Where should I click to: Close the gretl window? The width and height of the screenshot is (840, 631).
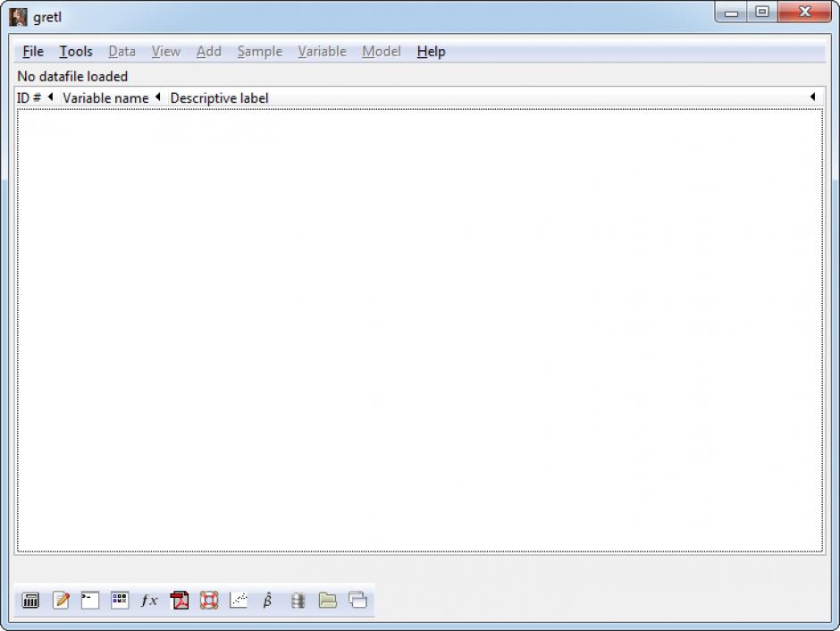804,12
